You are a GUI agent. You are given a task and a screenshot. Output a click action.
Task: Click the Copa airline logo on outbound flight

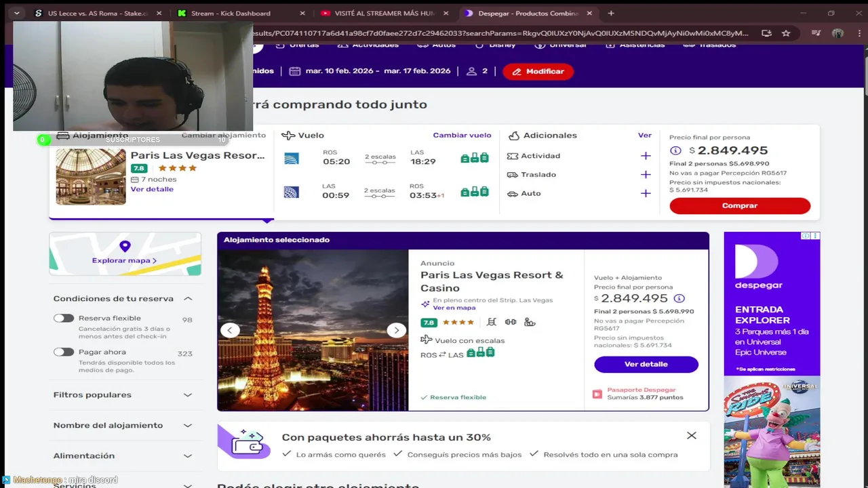click(x=292, y=159)
